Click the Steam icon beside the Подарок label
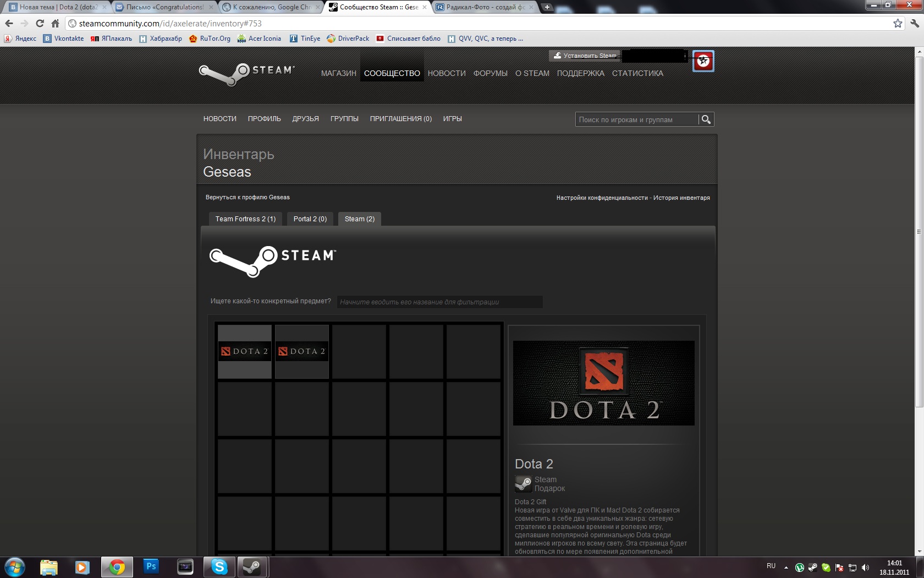924x578 pixels. click(523, 484)
